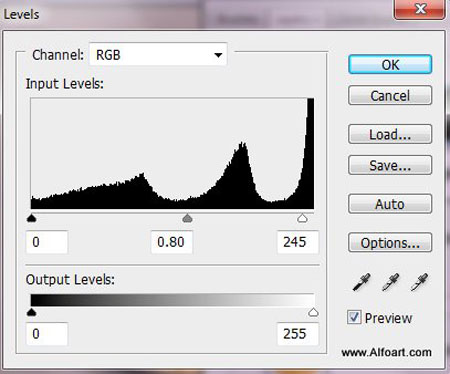Click the histogram display

coord(172,154)
